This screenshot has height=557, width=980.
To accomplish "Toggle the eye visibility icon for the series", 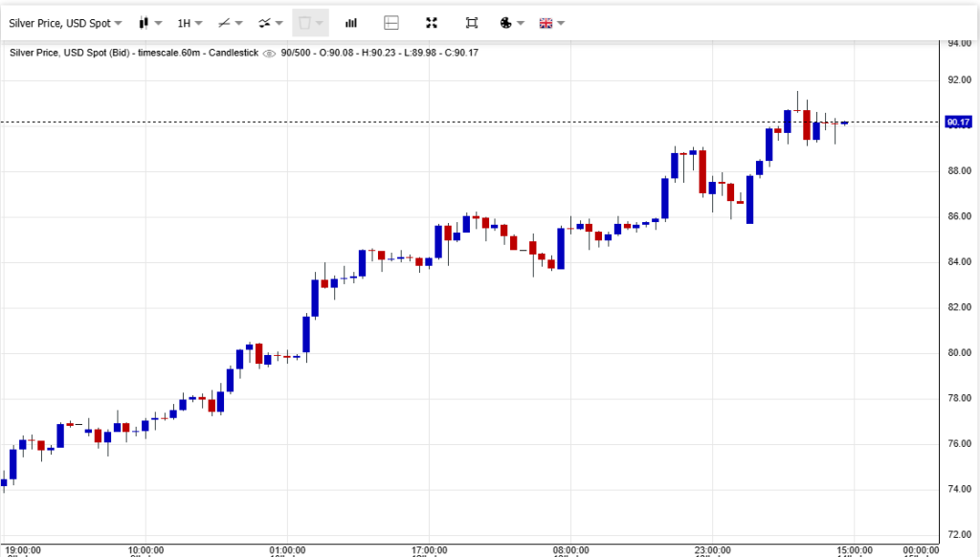I will (269, 53).
